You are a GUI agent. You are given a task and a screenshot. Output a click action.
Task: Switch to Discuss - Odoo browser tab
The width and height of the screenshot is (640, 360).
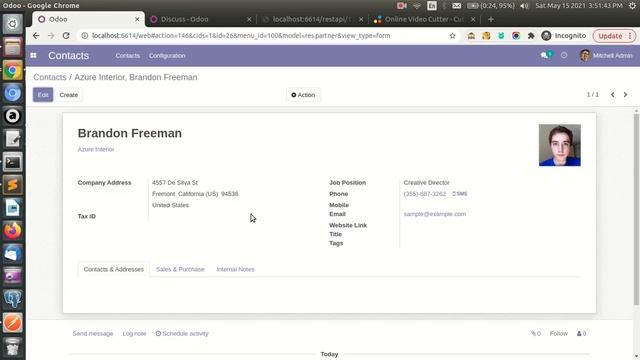[x=200, y=19]
